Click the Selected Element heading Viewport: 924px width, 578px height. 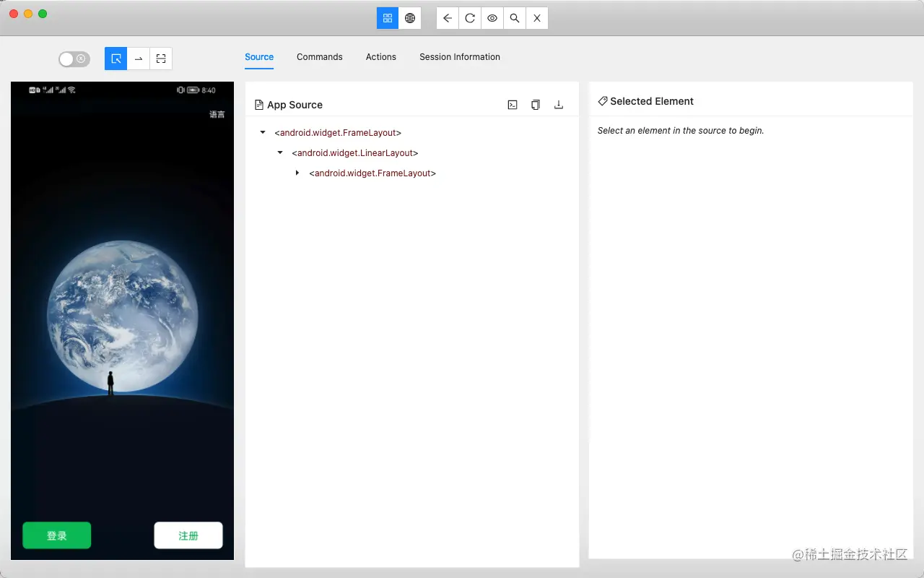click(x=652, y=101)
